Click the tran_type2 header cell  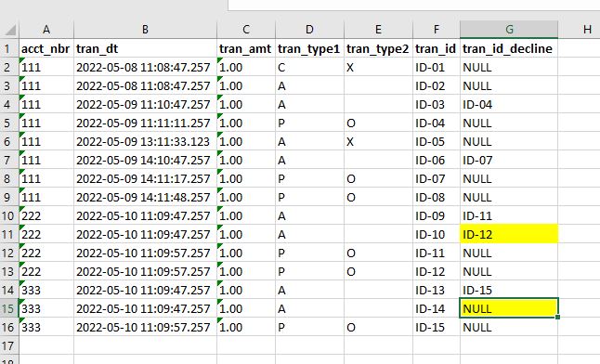tap(378, 48)
